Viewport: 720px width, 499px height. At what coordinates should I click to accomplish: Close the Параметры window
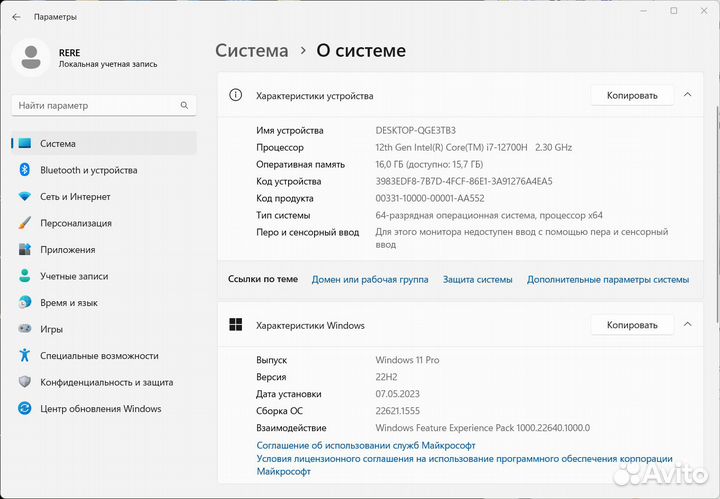coord(704,11)
